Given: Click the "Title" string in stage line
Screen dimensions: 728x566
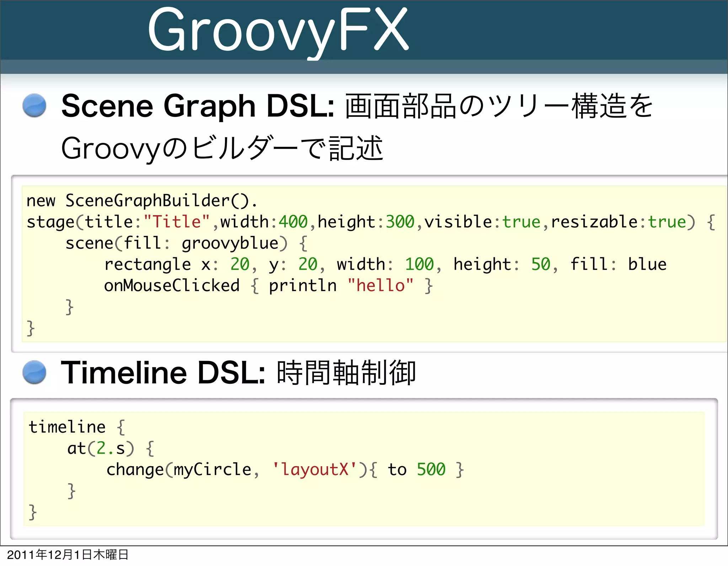Looking at the screenshot, I should pos(177,222).
